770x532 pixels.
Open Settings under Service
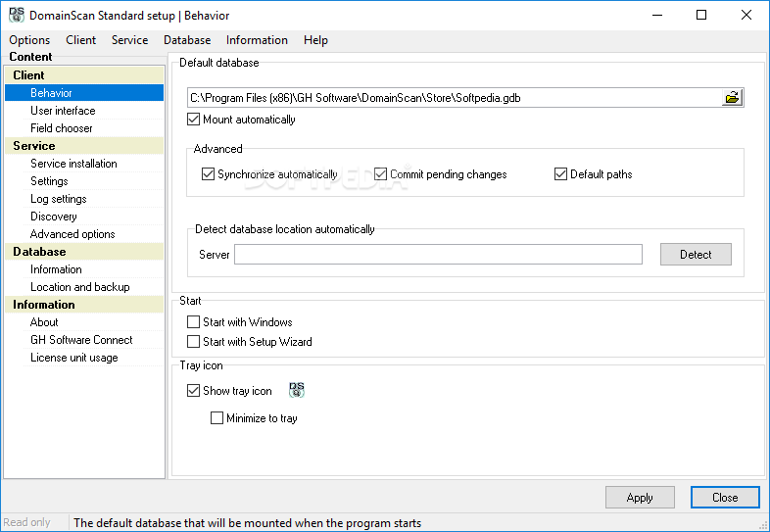point(84,181)
